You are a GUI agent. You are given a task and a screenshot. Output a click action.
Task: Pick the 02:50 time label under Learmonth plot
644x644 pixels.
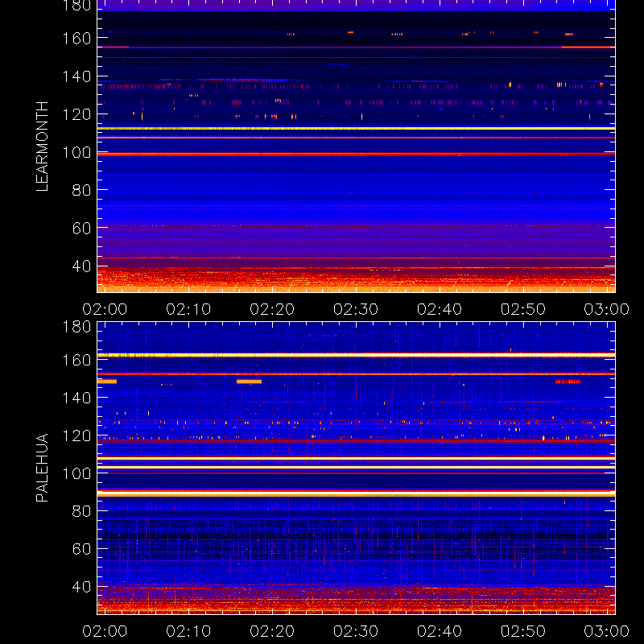coord(523,309)
